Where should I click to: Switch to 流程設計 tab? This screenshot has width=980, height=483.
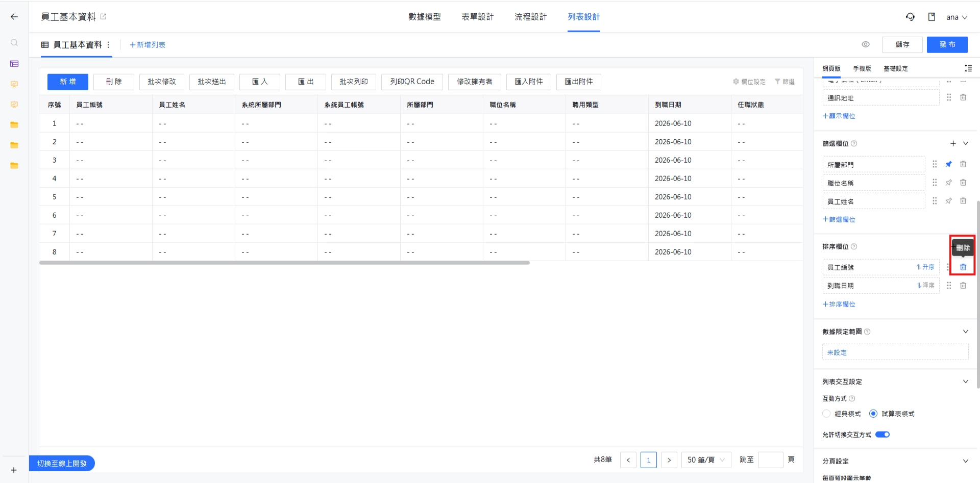(x=531, y=17)
